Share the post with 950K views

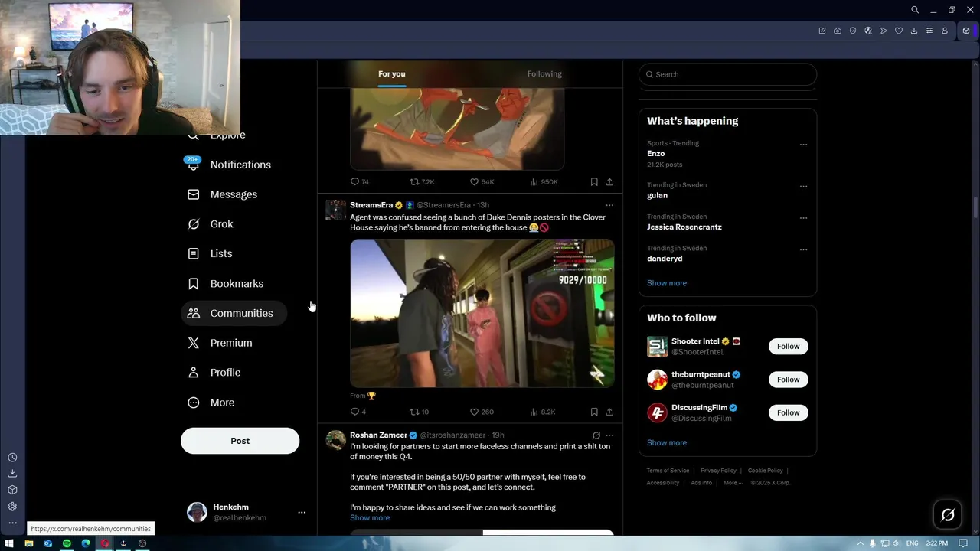pyautogui.click(x=609, y=182)
